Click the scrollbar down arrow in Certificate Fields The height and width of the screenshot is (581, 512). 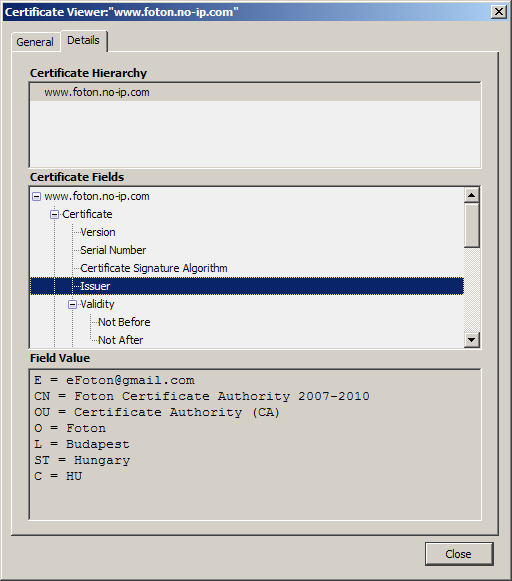(x=472, y=339)
